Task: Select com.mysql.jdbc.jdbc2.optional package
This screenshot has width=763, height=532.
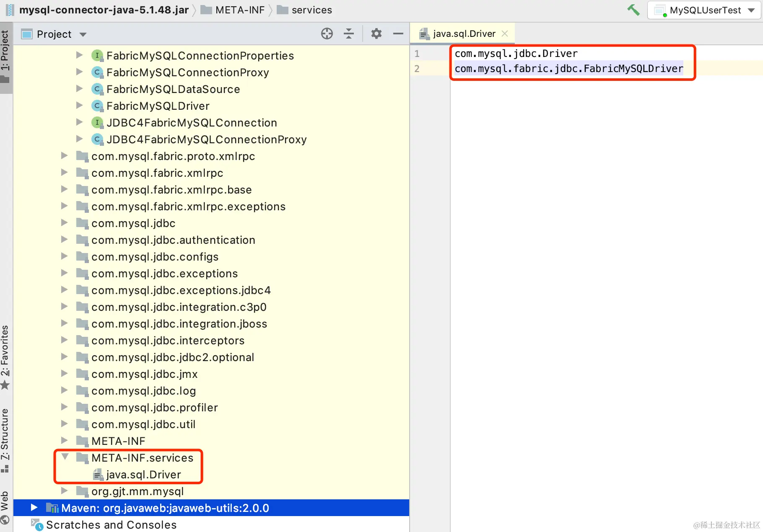Action: tap(173, 357)
